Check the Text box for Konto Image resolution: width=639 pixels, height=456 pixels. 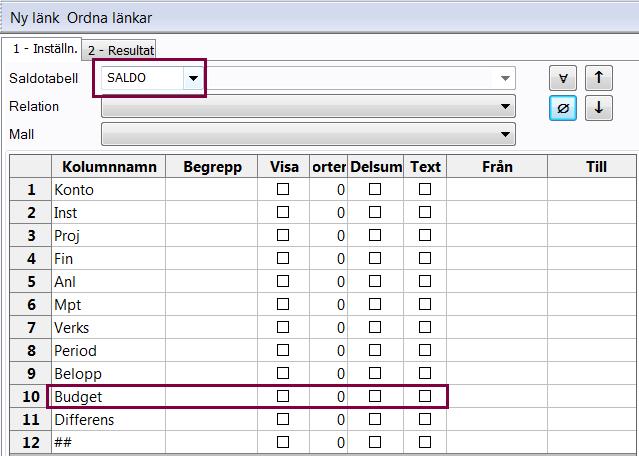[425, 189]
